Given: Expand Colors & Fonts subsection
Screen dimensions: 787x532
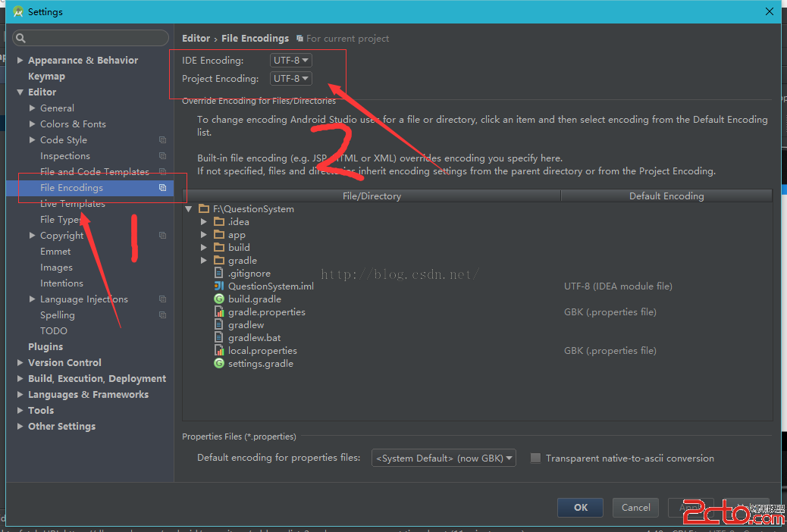Looking at the screenshot, I should (x=32, y=124).
